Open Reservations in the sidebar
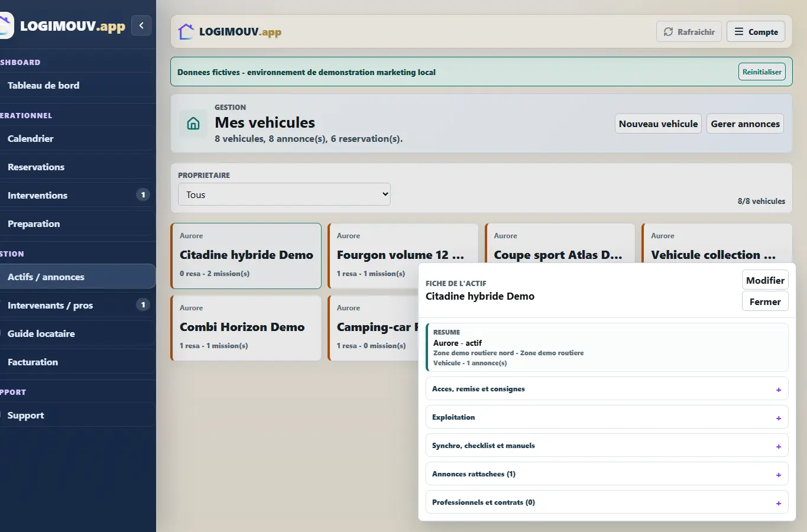Screen dimensions: 807x532 point(77,167)
